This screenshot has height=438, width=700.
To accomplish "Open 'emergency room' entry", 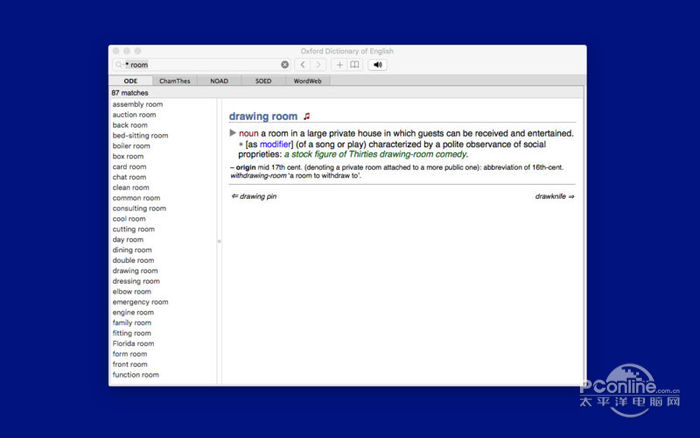I will tap(140, 302).
